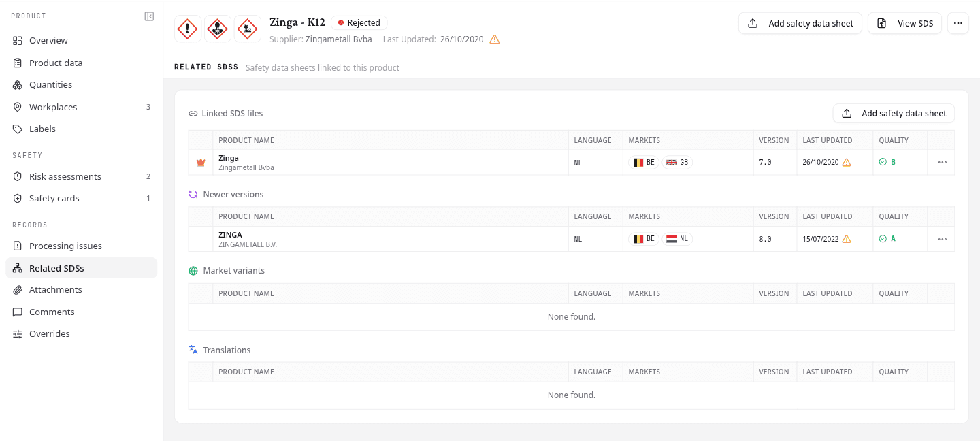Go to Safety cards
The height and width of the screenshot is (441, 980).
tap(82, 198)
